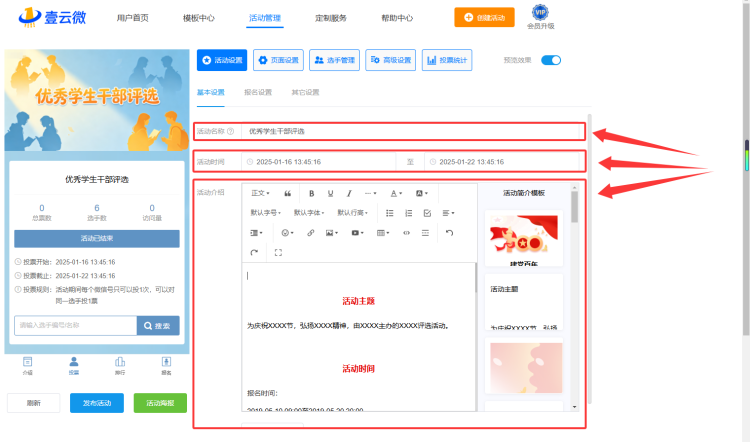Switch to the 报名设置 tab

pos(258,92)
